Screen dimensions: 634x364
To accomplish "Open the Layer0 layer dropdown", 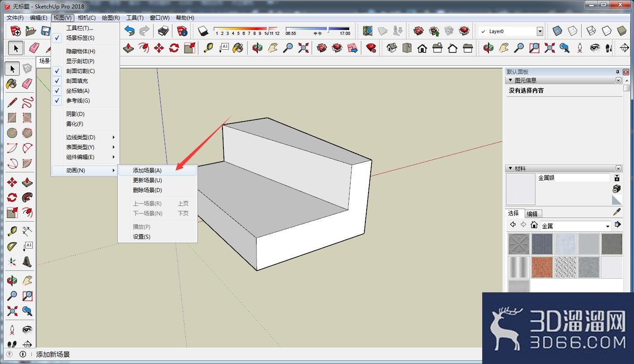I will point(540,31).
